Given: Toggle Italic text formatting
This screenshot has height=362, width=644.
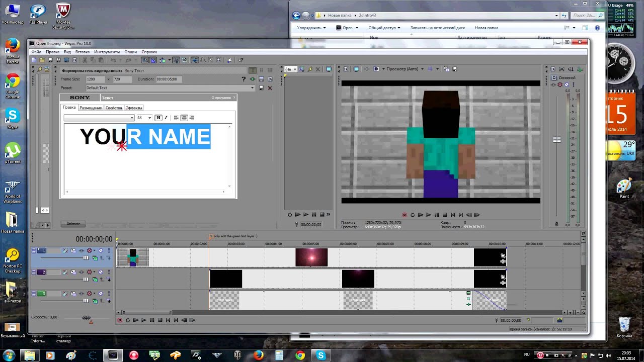Looking at the screenshot, I should pos(166,118).
